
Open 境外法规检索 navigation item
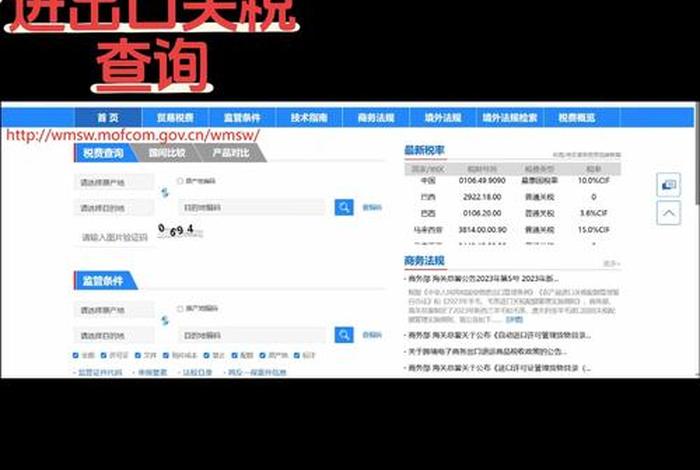click(x=510, y=117)
